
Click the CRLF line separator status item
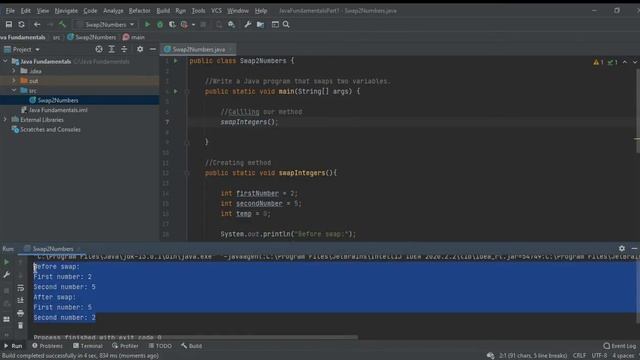(x=580, y=356)
